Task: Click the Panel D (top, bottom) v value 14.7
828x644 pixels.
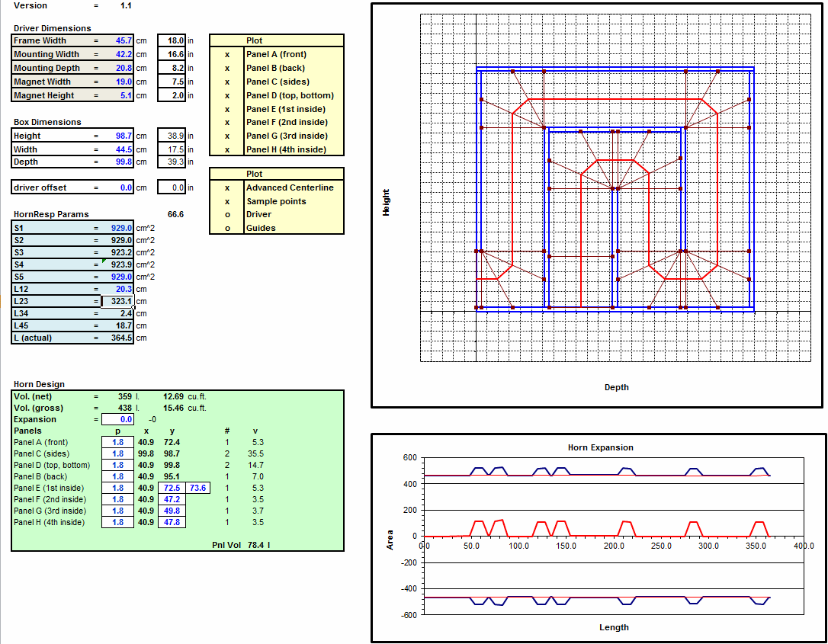Action: coord(255,465)
